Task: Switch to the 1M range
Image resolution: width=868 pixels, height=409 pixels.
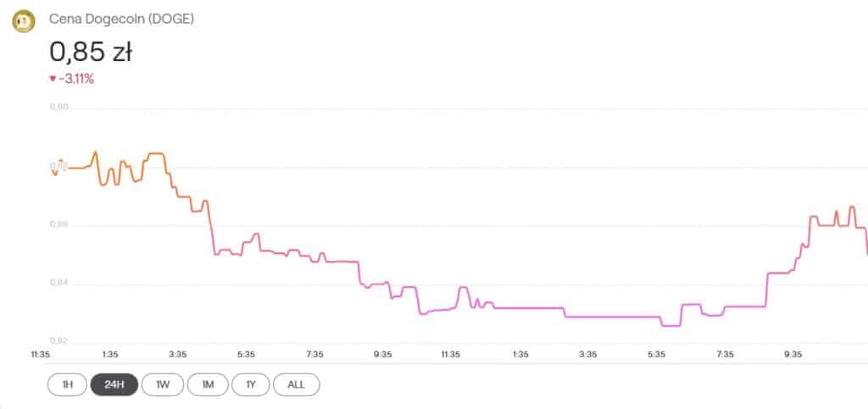Action: click(208, 384)
